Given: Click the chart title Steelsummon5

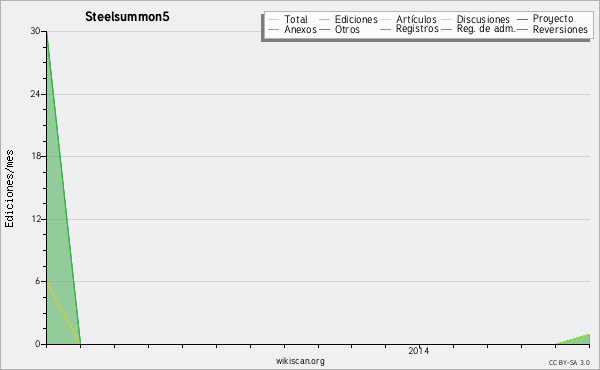Looking at the screenshot, I should pyautogui.click(x=127, y=17).
